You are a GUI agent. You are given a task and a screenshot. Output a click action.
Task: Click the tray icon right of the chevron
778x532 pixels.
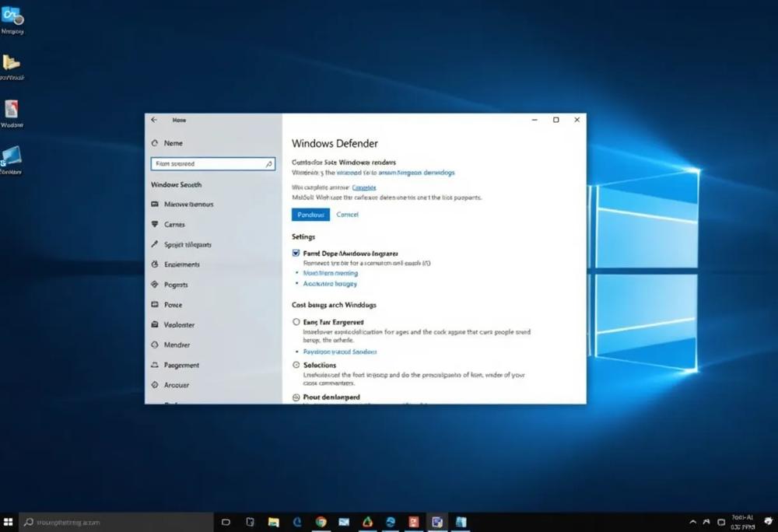coord(706,522)
